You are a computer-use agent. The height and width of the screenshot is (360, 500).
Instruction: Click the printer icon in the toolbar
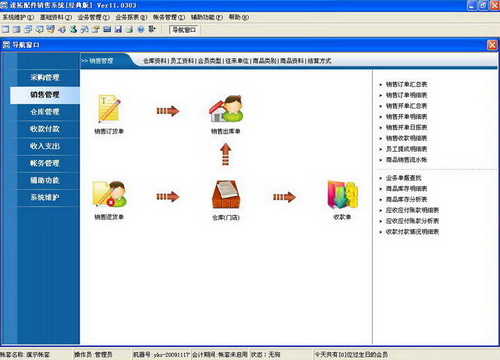click(x=129, y=30)
